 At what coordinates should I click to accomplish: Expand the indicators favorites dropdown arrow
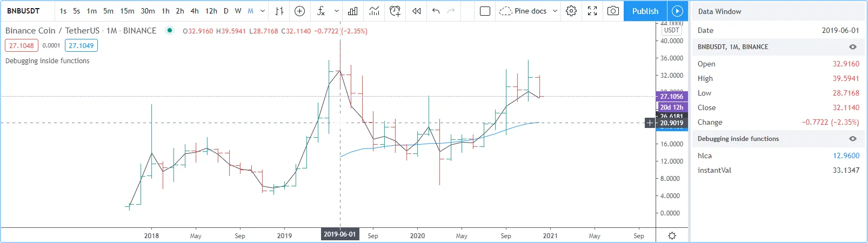[x=337, y=11]
